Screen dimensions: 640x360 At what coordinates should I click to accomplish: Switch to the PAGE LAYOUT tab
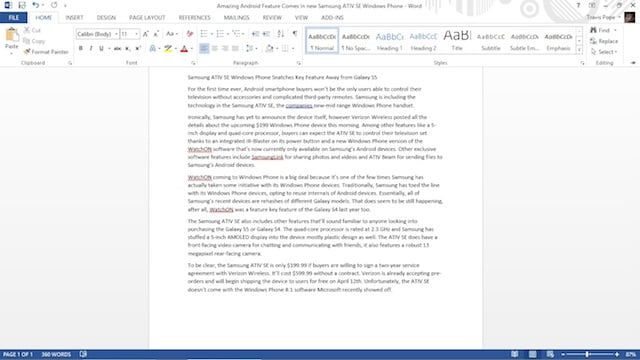tap(147, 18)
